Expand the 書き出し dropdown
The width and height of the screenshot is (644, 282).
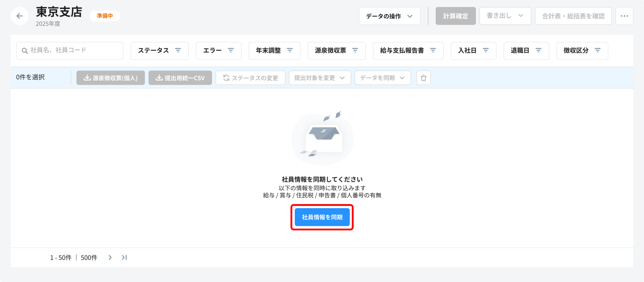pyautogui.click(x=505, y=16)
